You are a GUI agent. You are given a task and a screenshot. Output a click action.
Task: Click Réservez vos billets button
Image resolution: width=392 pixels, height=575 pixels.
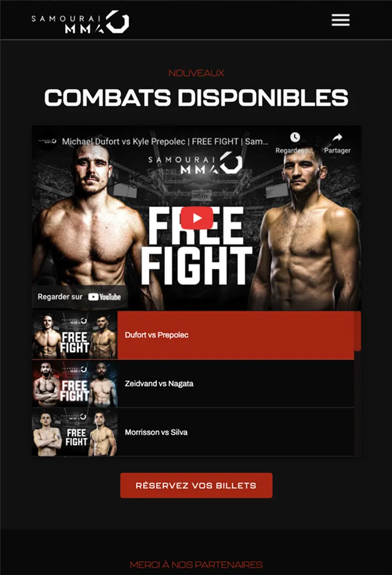pyautogui.click(x=196, y=486)
